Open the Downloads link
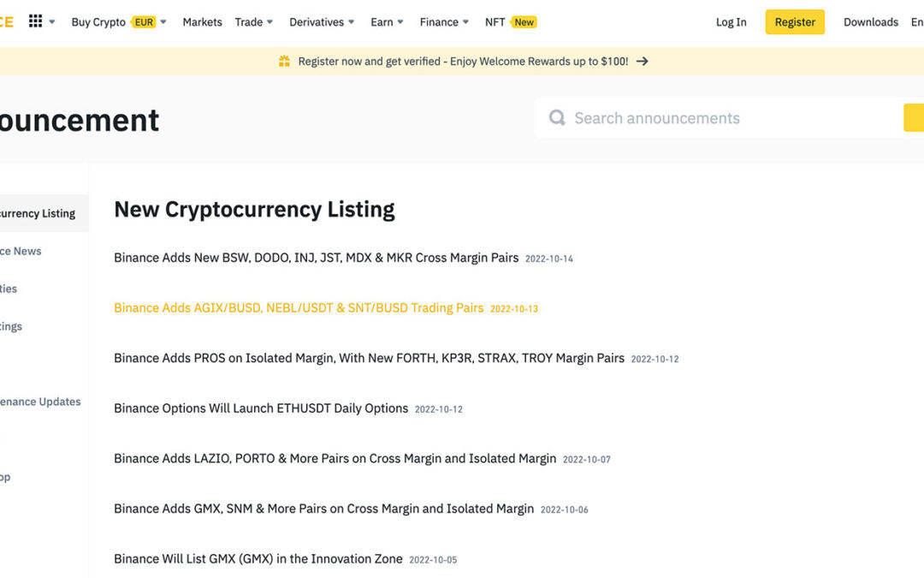 coord(870,22)
